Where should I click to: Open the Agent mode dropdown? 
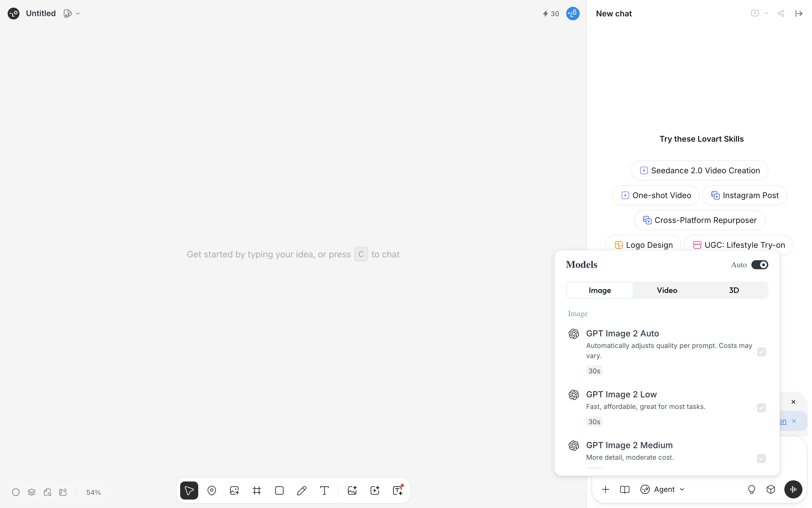click(662, 490)
